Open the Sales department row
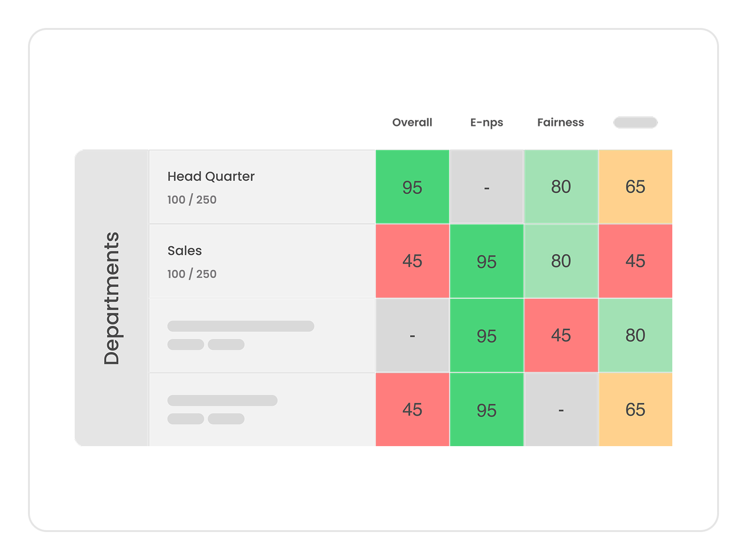 [262, 261]
